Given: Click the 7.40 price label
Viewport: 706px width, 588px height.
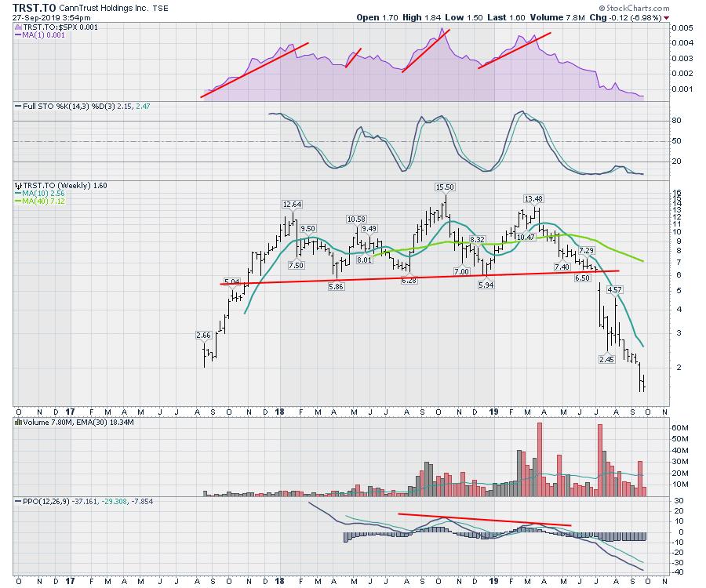Looking at the screenshot, I should point(562,267).
